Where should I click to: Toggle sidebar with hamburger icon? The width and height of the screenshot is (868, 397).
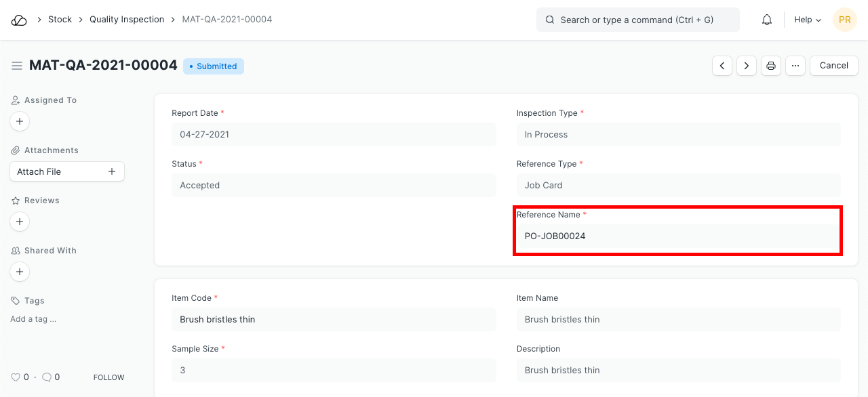pos(17,66)
